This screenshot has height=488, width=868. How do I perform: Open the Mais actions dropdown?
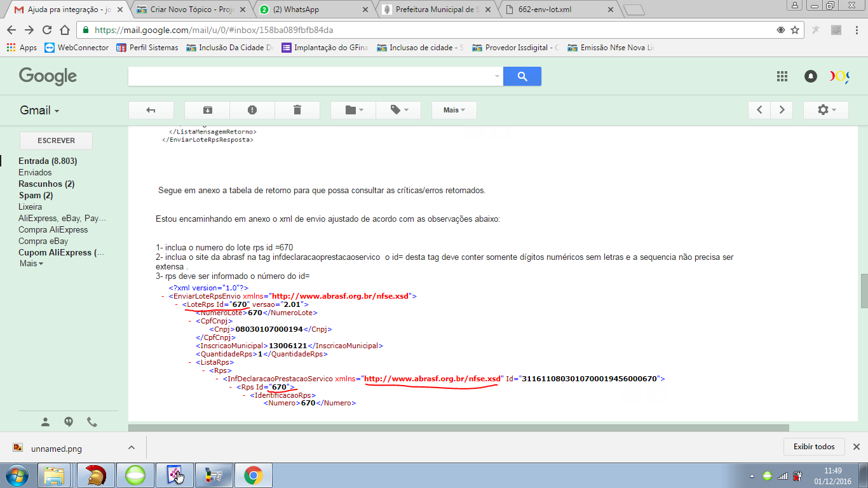point(454,110)
